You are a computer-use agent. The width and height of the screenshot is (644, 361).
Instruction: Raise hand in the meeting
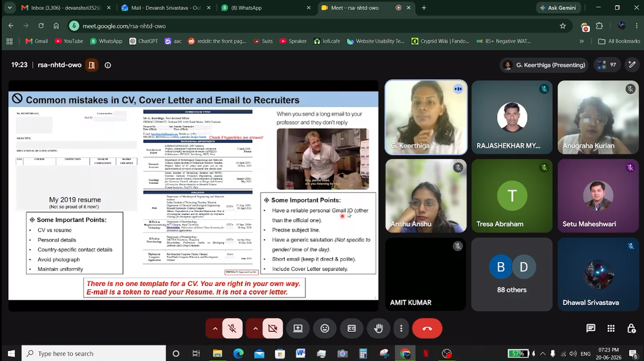coord(379,328)
